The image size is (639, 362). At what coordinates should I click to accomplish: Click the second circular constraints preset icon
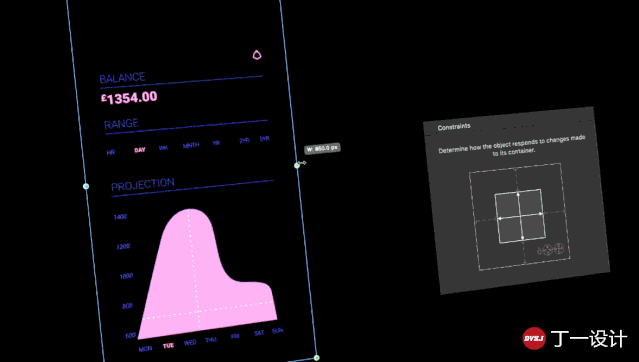559,248
